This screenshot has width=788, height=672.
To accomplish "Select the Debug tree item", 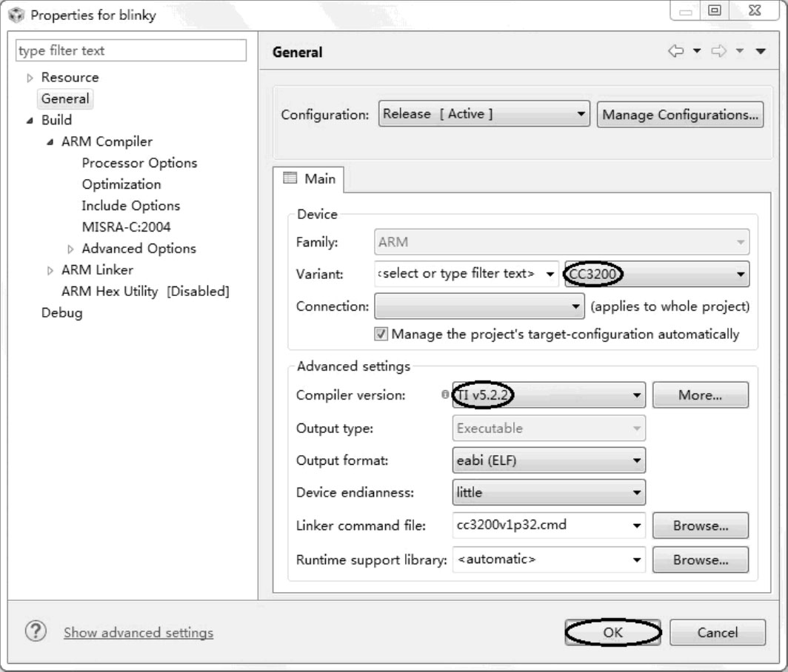I will click(61, 312).
